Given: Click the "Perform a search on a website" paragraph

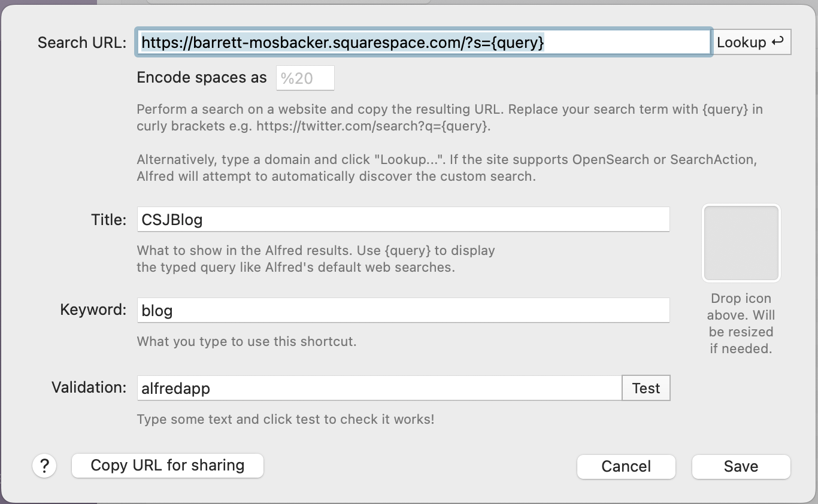Looking at the screenshot, I should click(450, 118).
